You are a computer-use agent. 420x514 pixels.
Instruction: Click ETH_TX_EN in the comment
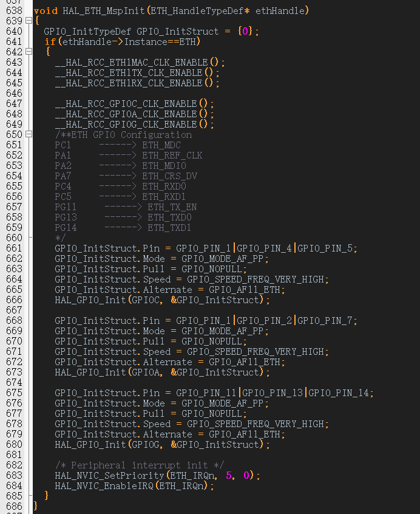click(x=172, y=207)
